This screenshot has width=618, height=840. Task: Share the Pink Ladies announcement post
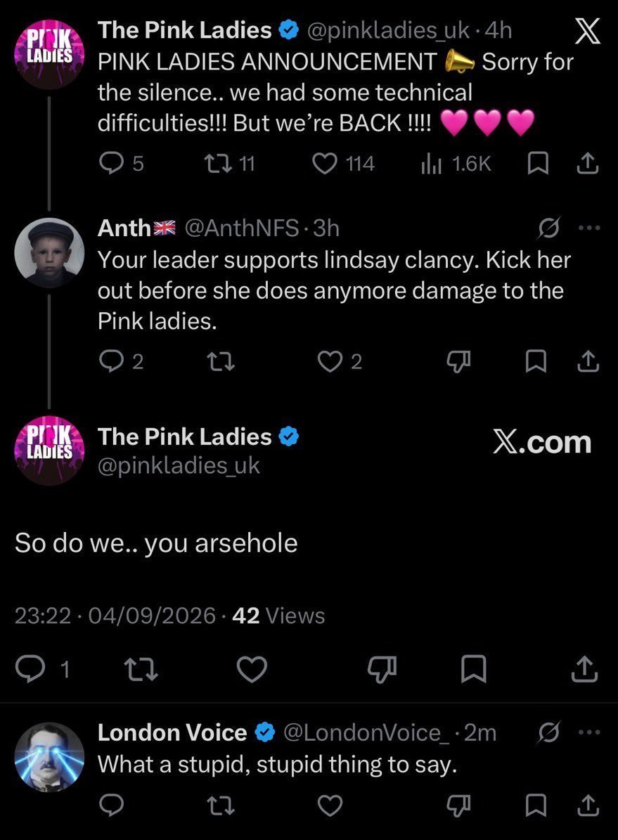coord(587,163)
